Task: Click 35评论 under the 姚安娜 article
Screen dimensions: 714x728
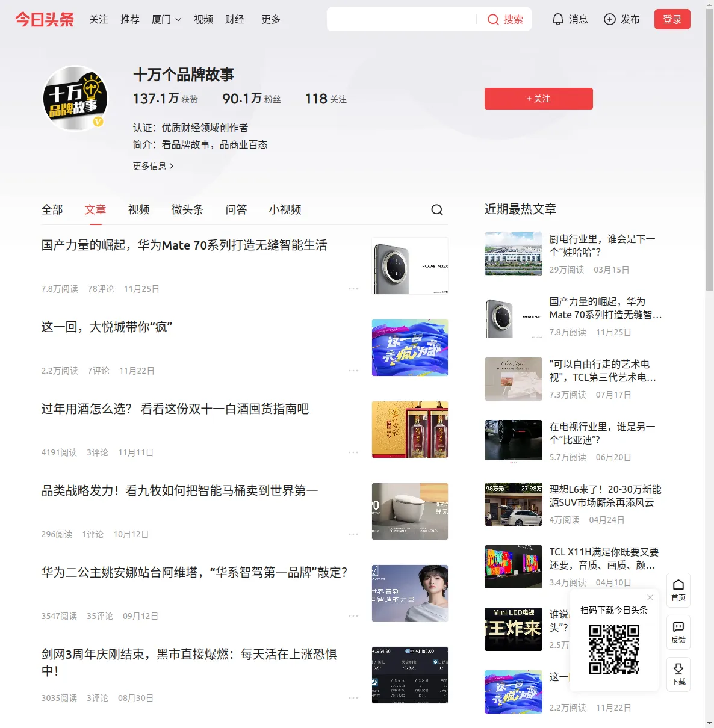Action: point(100,616)
